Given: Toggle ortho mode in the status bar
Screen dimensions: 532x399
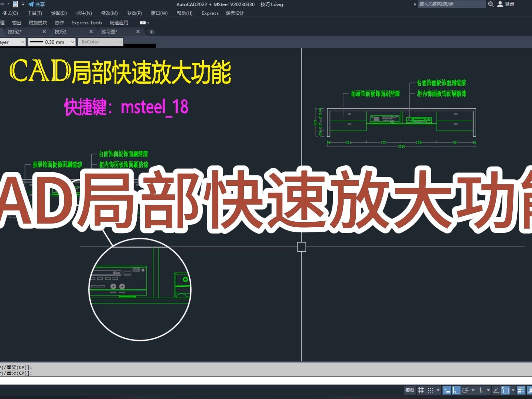Looking at the screenshot, I should 456,390.
